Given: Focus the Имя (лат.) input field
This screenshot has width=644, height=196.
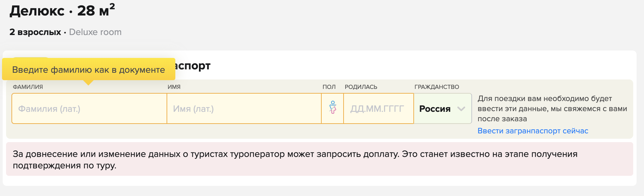Looking at the screenshot, I should pos(244,108).
